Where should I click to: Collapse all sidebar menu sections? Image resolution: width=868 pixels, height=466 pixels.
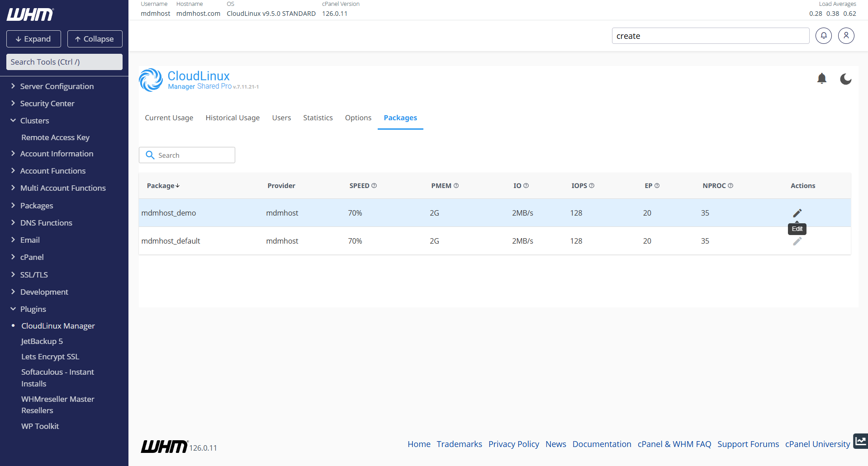[x=95, y=39]
